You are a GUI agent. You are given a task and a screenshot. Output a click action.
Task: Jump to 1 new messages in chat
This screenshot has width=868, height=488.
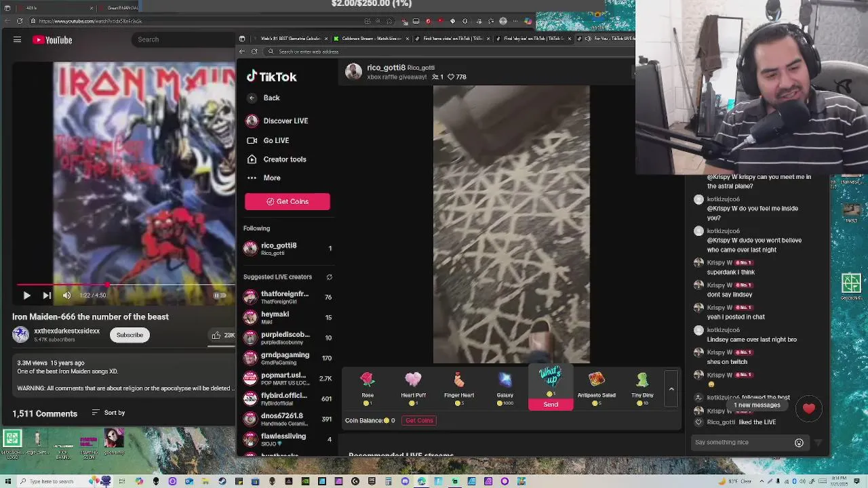[757, 405]
